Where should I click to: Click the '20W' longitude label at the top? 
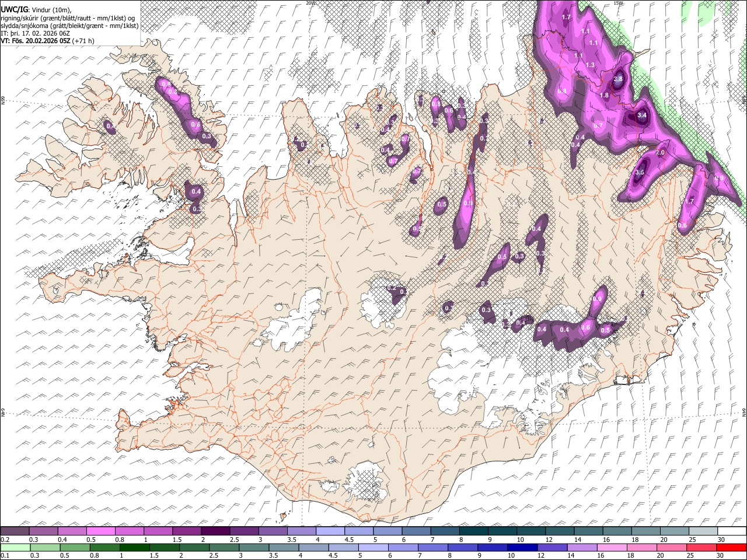pyautogui.click(x=310, y=3)
